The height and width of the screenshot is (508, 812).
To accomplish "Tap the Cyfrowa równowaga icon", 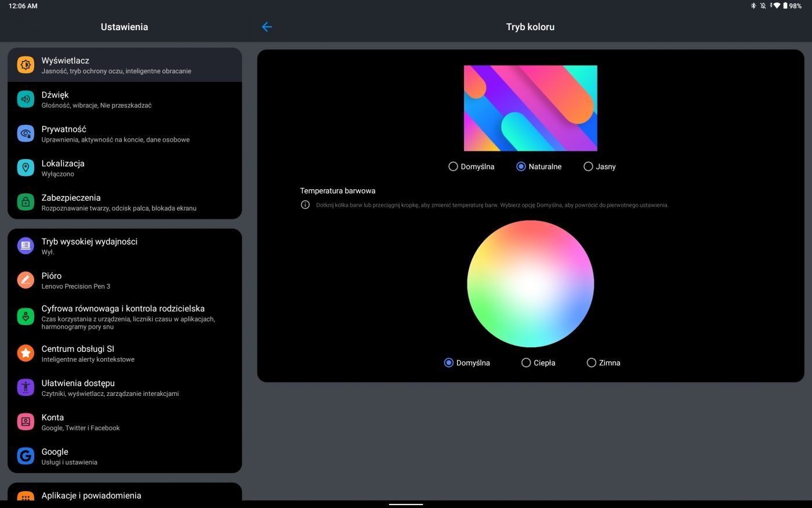I will [26, 316].
